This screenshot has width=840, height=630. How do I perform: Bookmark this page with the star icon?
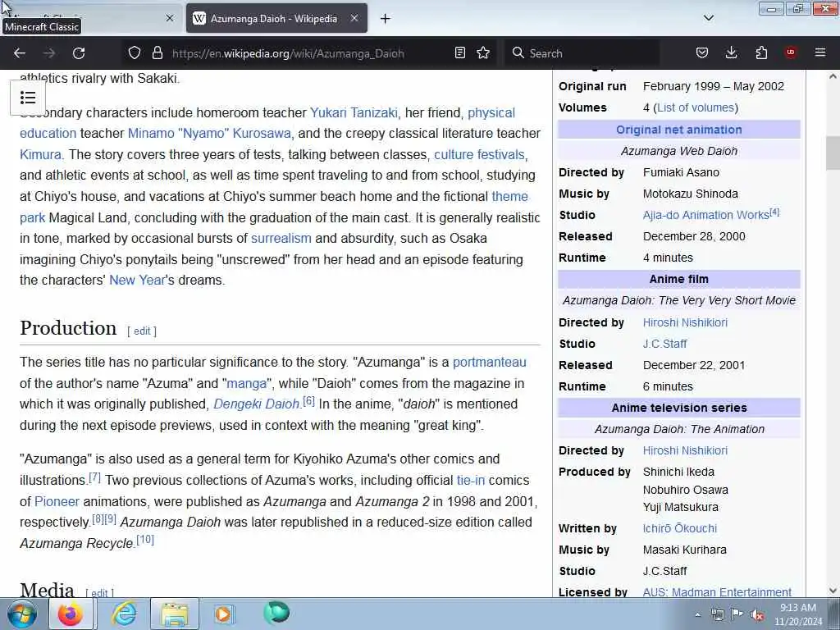pos(483,52)
